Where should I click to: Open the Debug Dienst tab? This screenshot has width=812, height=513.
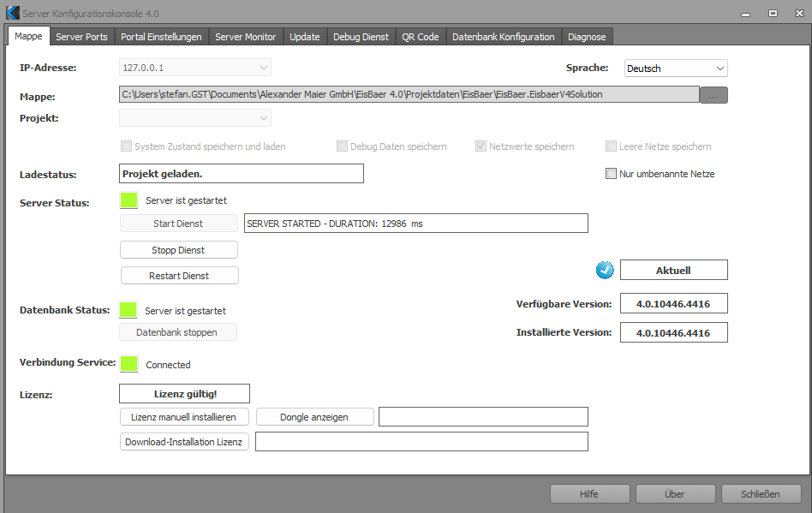[x=361, y=37]
